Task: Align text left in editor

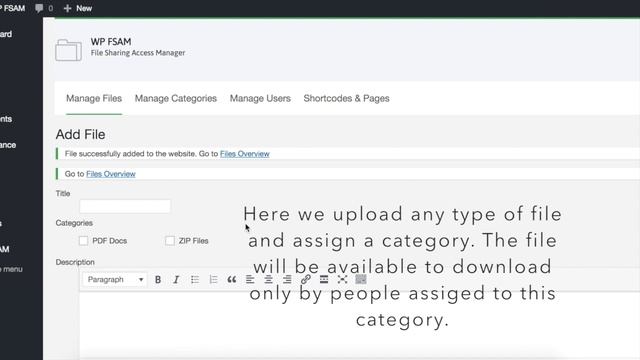Action: click(250, 280)
